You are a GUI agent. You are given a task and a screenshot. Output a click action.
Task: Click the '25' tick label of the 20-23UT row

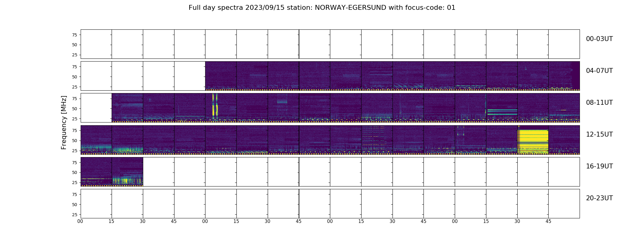coord(75,215)
